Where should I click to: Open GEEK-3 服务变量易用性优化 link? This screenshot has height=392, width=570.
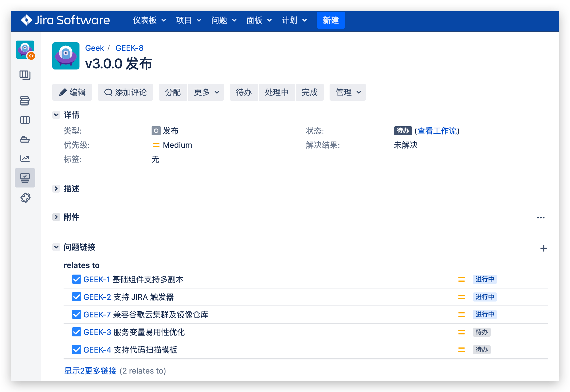[x=134, y=332]
